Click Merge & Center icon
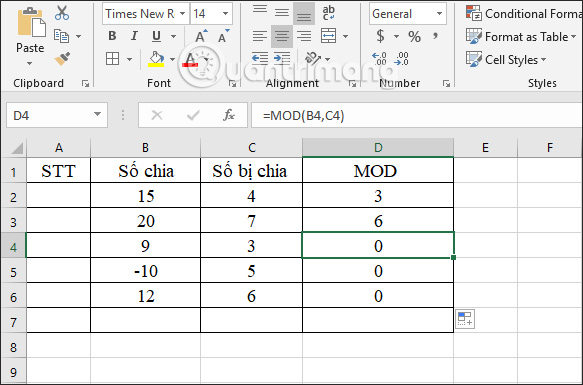This screenshot has width=583, height=385. [328, 36]
